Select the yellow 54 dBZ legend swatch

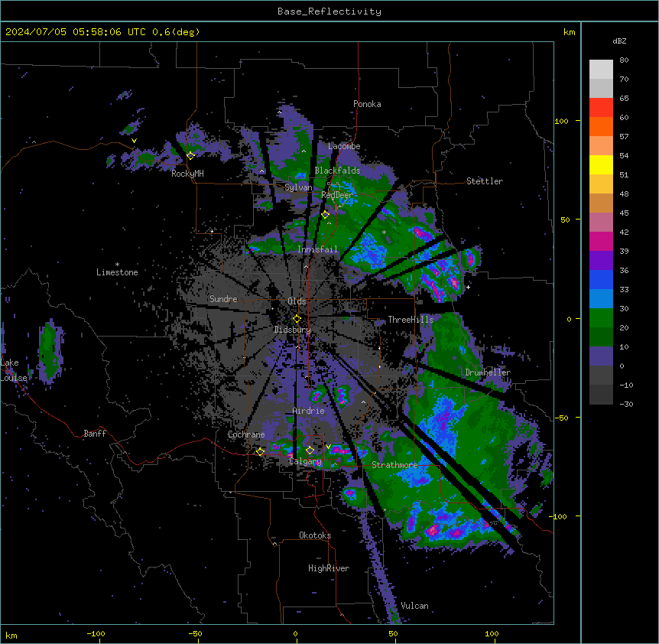coord(601,164)
